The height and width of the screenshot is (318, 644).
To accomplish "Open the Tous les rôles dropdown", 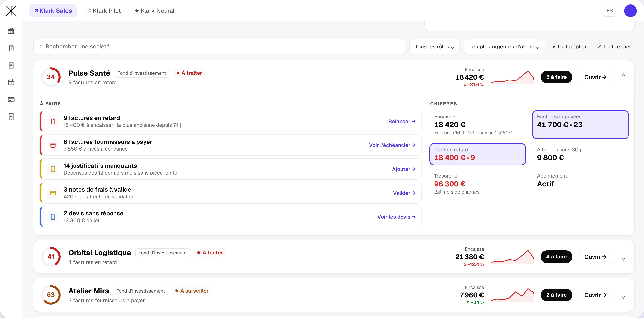I will coord(434,47).
